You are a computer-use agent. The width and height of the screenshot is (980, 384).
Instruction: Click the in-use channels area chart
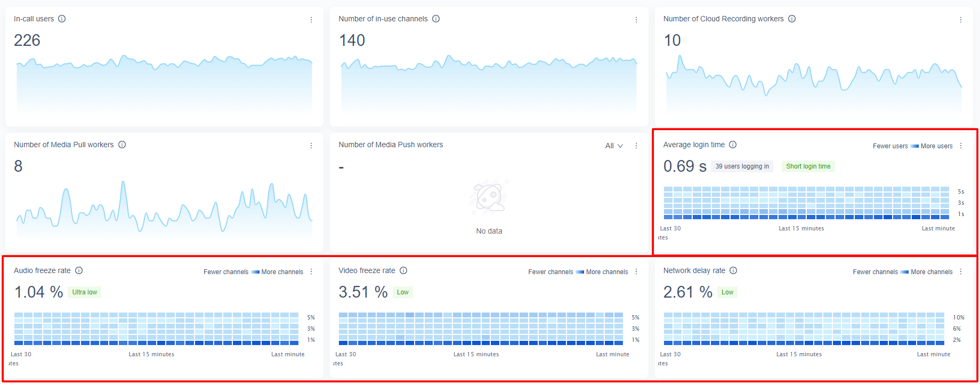tap(489, 84)
